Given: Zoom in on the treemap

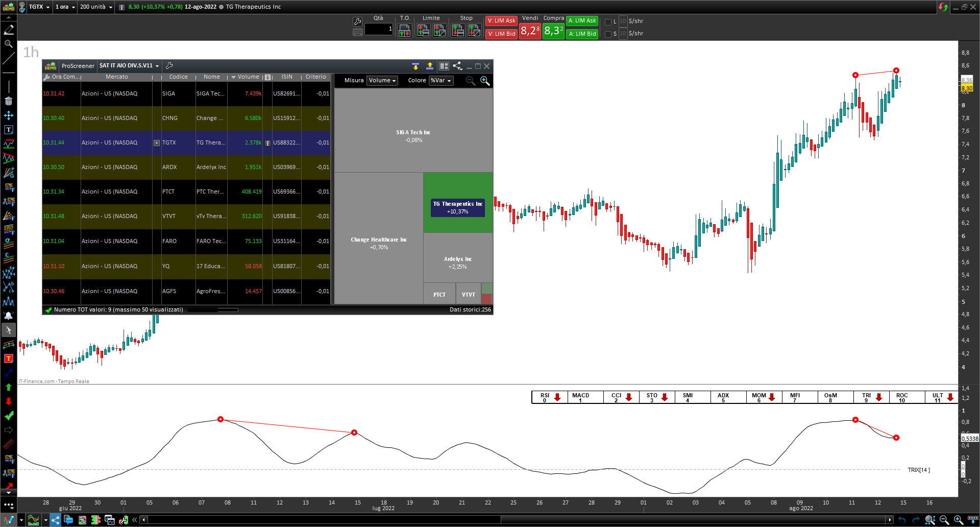Looking at the screenshot, I should pyautogui.click(x=485, y=81).
